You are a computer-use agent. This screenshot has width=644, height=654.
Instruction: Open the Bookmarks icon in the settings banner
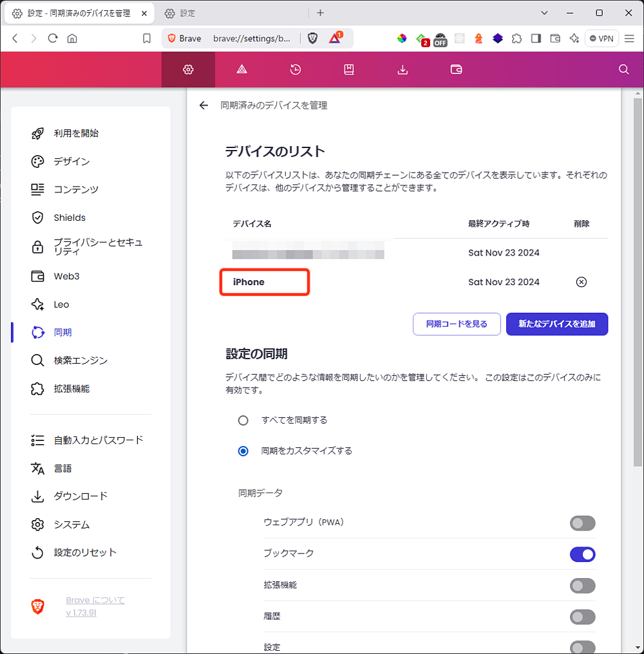(x=348, y=69)
